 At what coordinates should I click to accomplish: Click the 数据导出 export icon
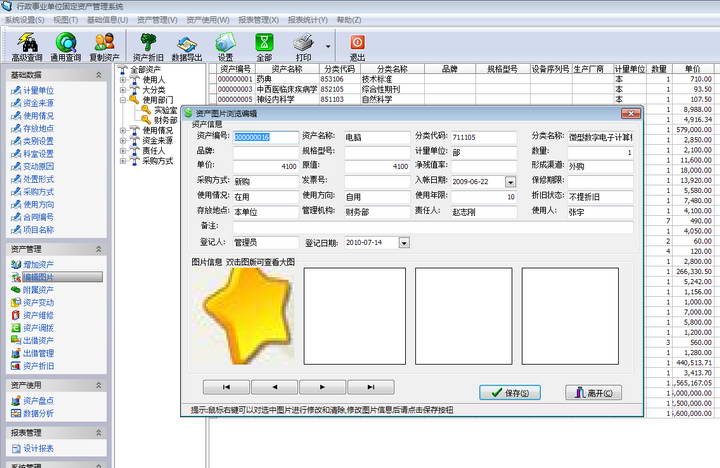pyautogui.click(x=187, y=43)
